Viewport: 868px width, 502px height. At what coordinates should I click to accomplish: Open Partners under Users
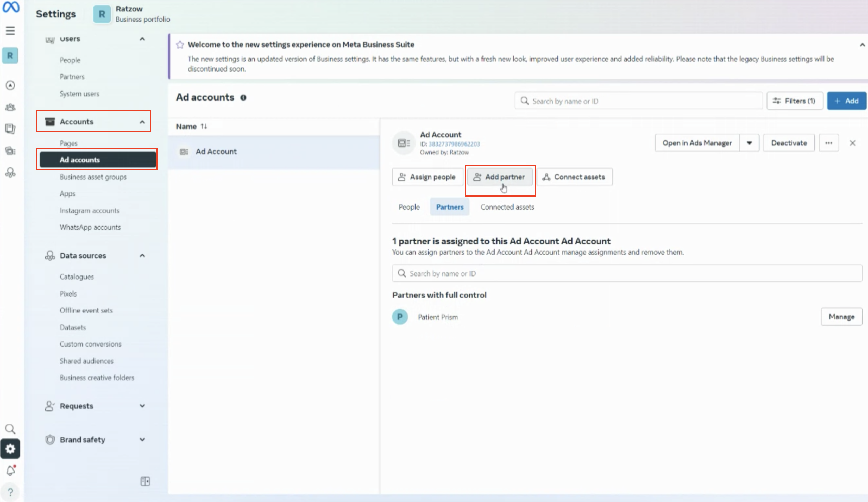pos(72,77)
